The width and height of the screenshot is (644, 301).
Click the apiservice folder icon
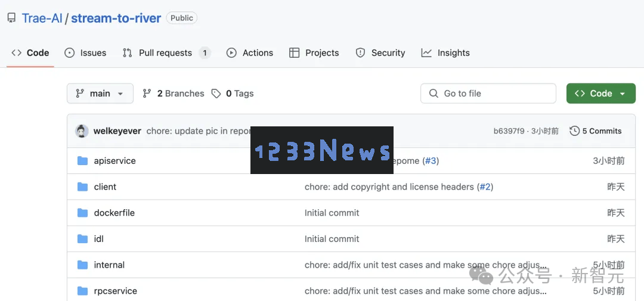(82, 161)
